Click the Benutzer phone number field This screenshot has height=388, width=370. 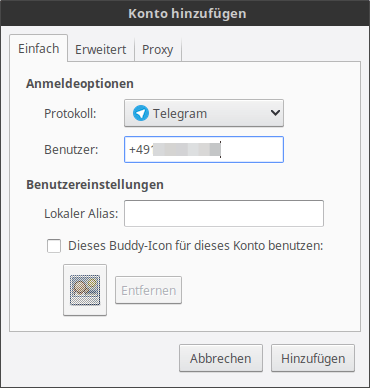click(204, 149)
